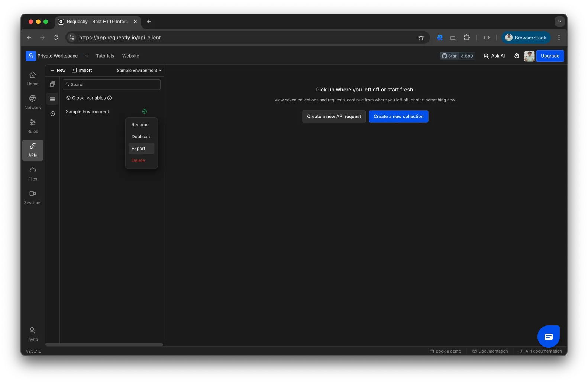Open the chat support bubble
The height and width of the screenshot is (383, 588).
[549, 337]
